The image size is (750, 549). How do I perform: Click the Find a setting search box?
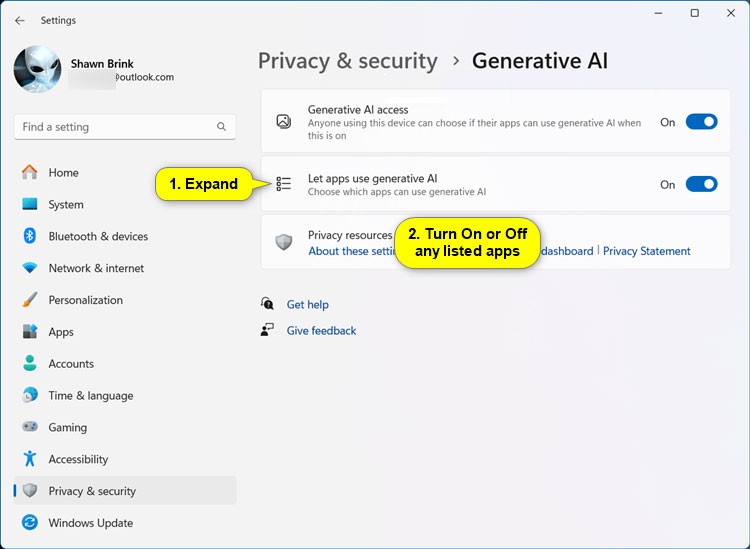tap(115, 127)
